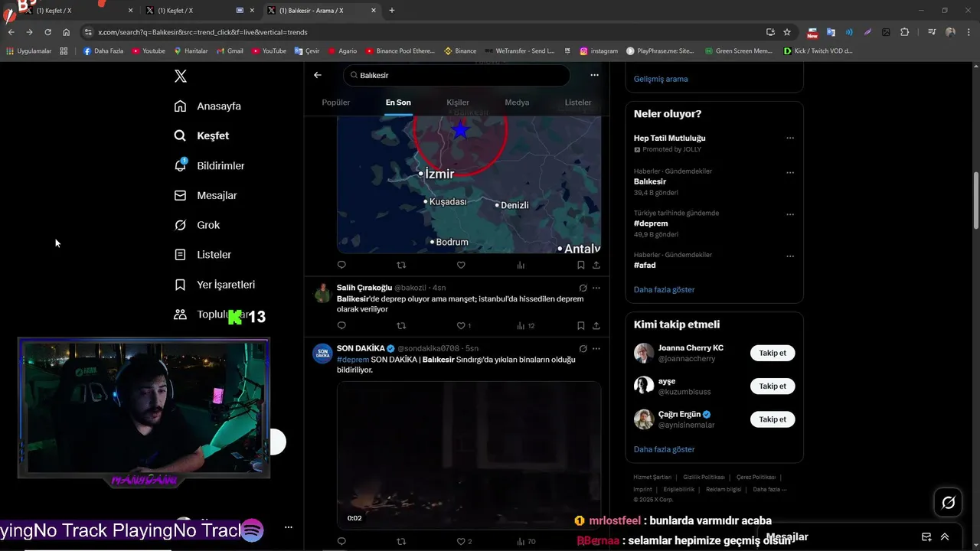The width and height of the screenshot is (980, 551).
Task: Like the map tweet
Action: (x=461, y=265)
